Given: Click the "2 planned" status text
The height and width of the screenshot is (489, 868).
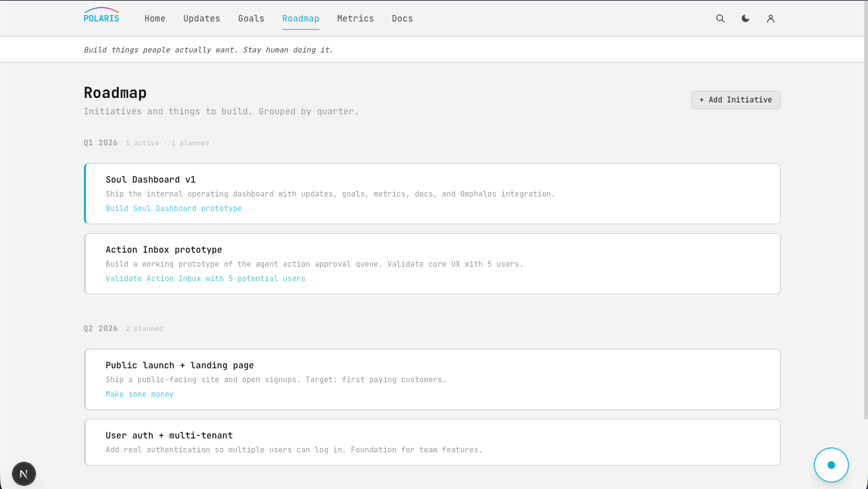Looking at the screenshot, I should (x=145, y=329).
